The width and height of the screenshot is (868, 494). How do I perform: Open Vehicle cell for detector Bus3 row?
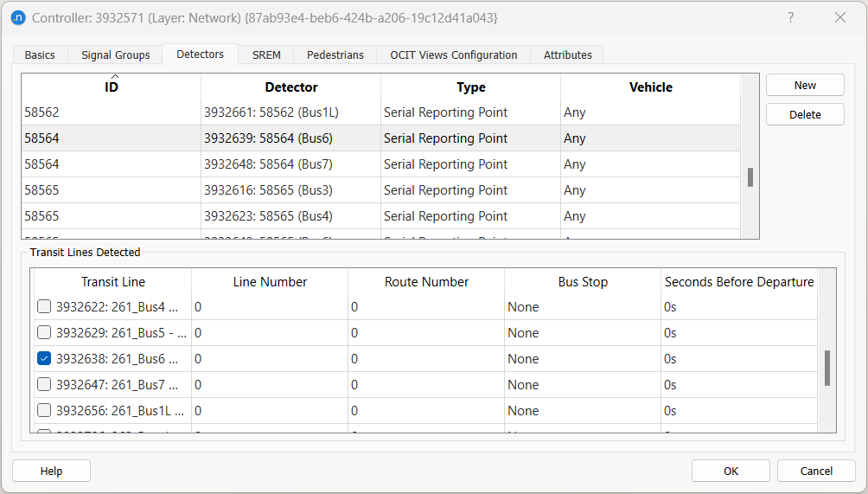(x=648, y=190)
